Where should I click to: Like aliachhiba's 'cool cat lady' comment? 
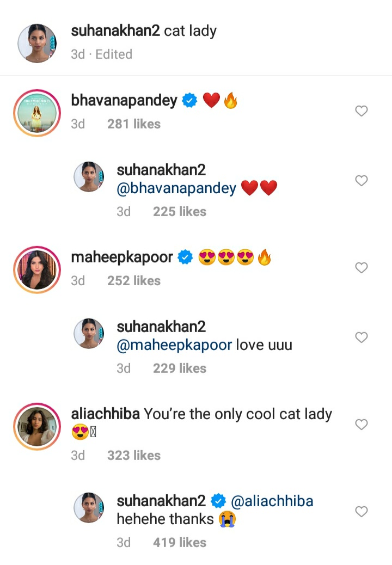pyautogui.click(x=361, y=425)
